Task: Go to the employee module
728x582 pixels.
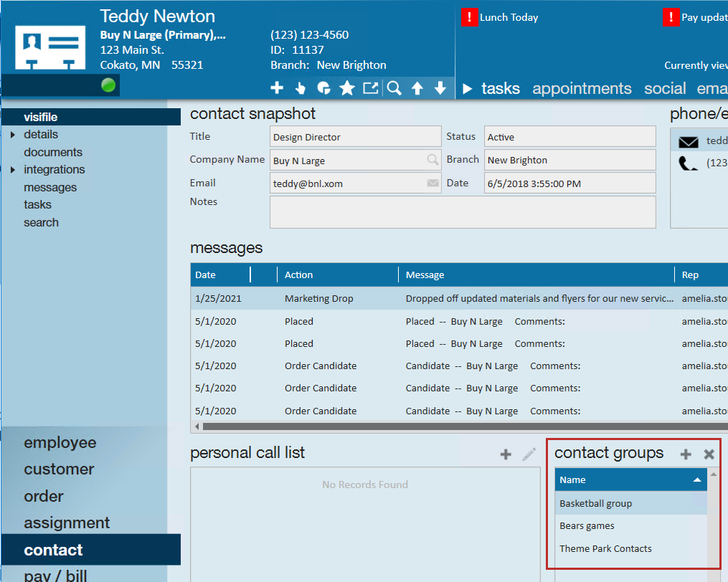Action: [x=60, y=442]
